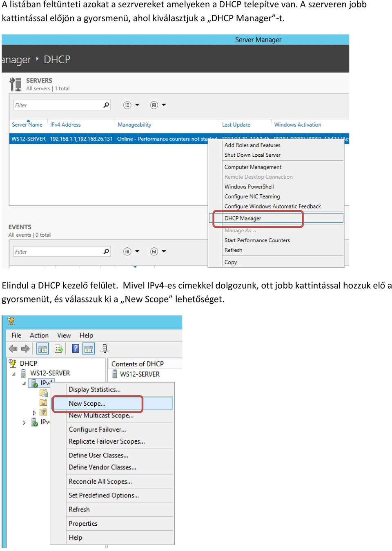Open Computer Management from the context menu
The width and height of the screenshot is (392, 551).
253,167
